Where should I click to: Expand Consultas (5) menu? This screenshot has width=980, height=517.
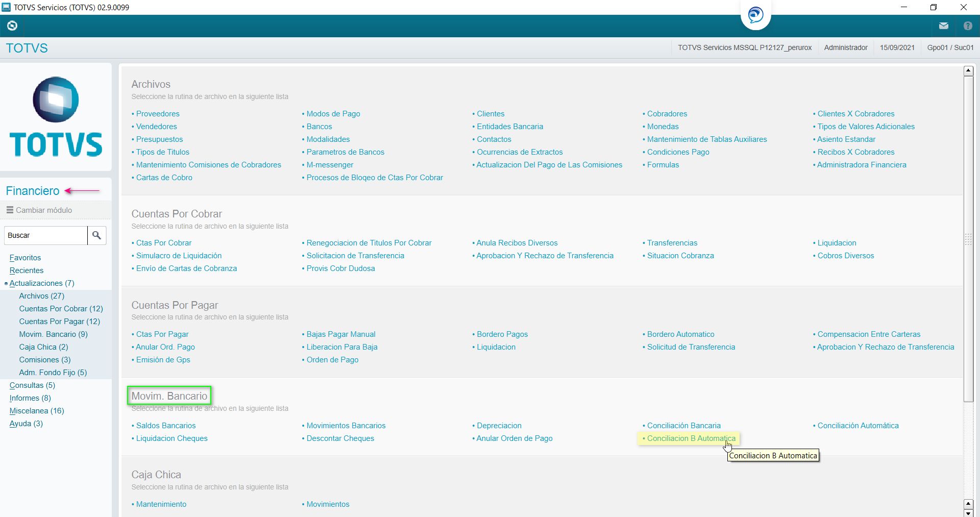32,385
